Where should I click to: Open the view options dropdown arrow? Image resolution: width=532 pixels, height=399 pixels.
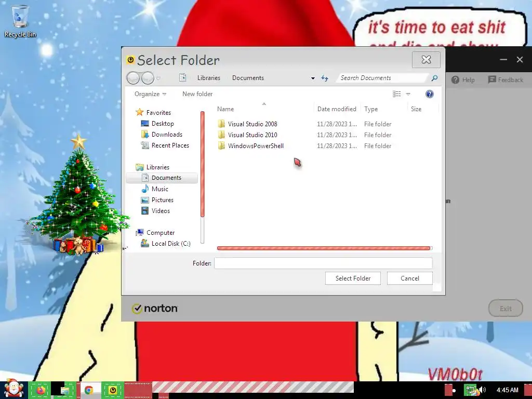408,94
